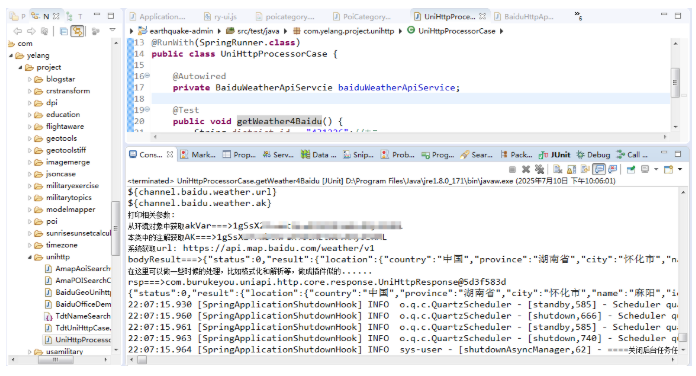This screenshot has width=696, height=376.
Task: Click the Terminate (stop) console icon
Action: pos(512,169)
